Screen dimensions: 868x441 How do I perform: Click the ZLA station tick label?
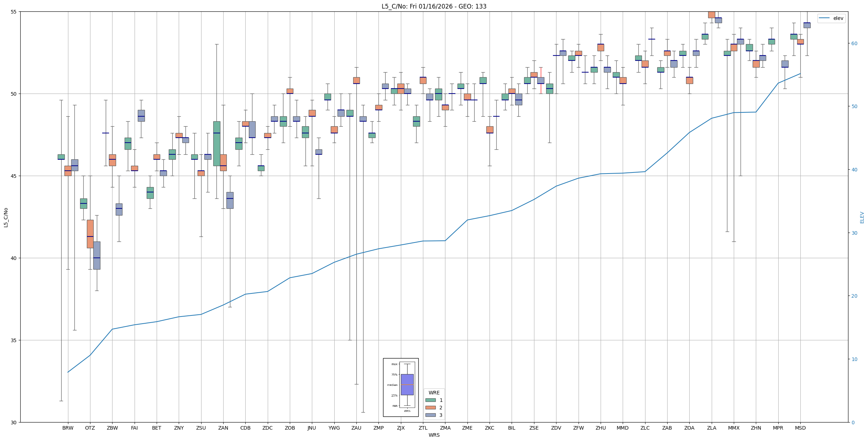point(711,428)
